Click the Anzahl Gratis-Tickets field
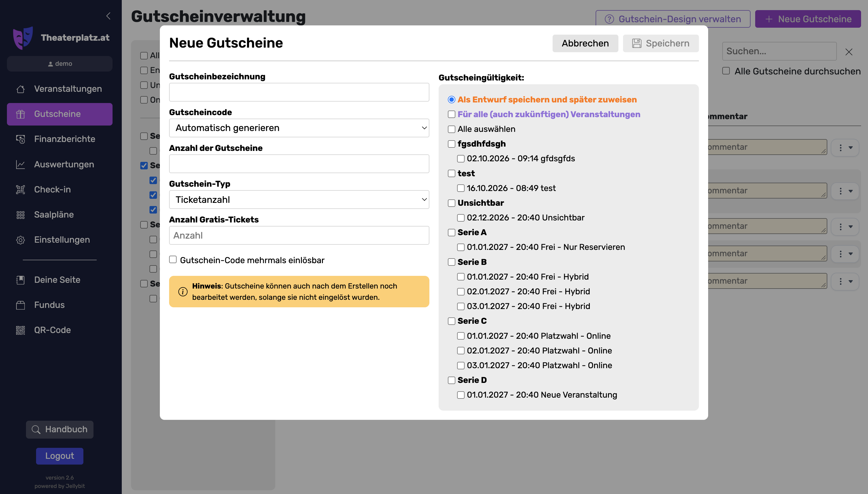The height and width of the screenshot is (494, 868). 299,235
